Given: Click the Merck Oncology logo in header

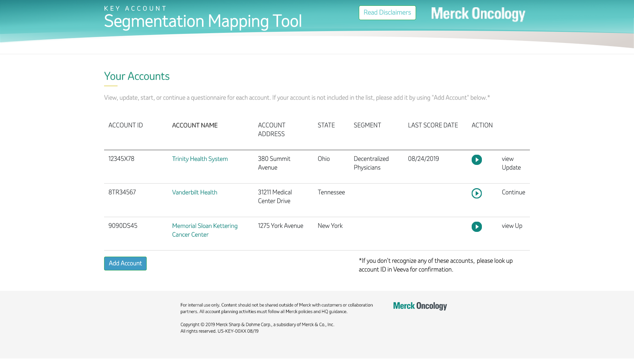Looking at the screenshot, I should pos(478,14).
